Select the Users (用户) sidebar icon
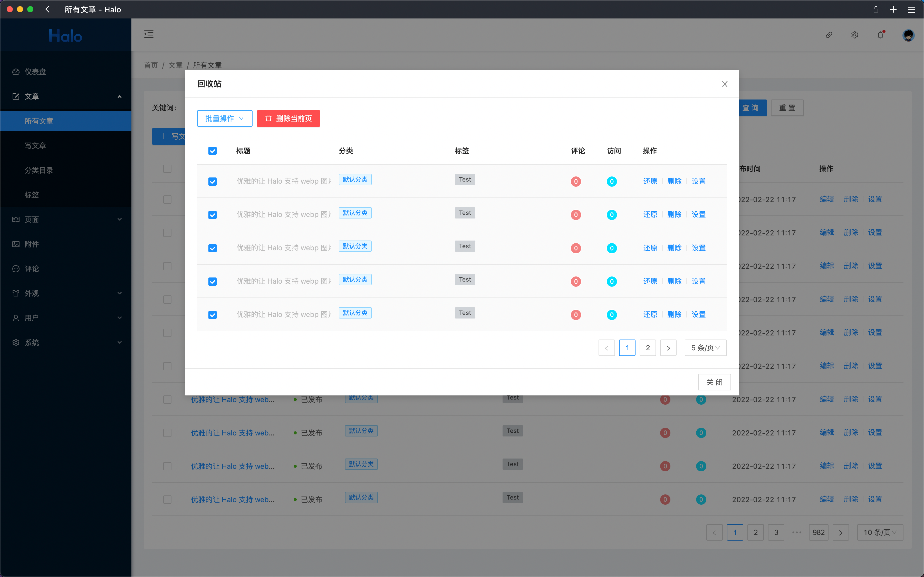The width and height of the screenshot is (924, 577). click(16, 317)
